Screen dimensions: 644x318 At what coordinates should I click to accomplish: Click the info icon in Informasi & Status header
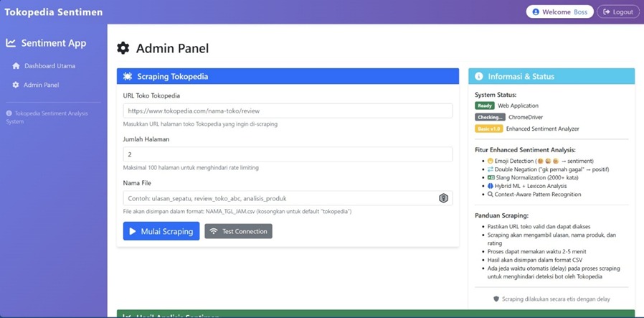point(479,76)
